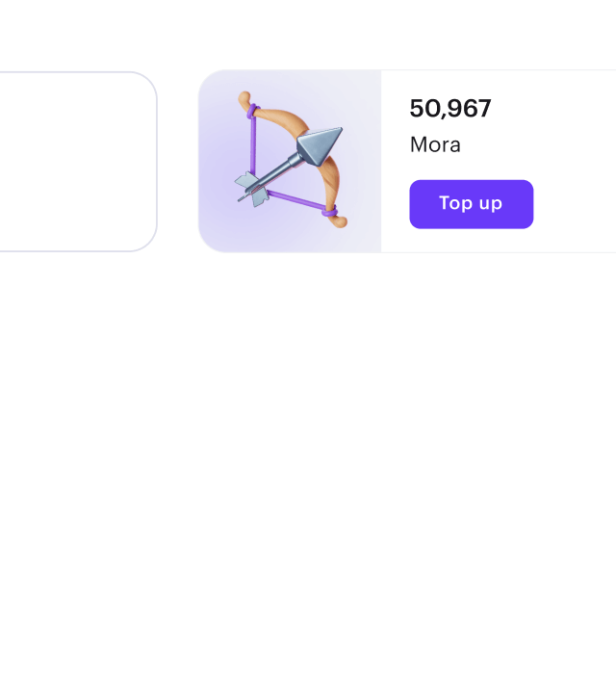Click the purple knot at the bow's bottom

[329, 212]
